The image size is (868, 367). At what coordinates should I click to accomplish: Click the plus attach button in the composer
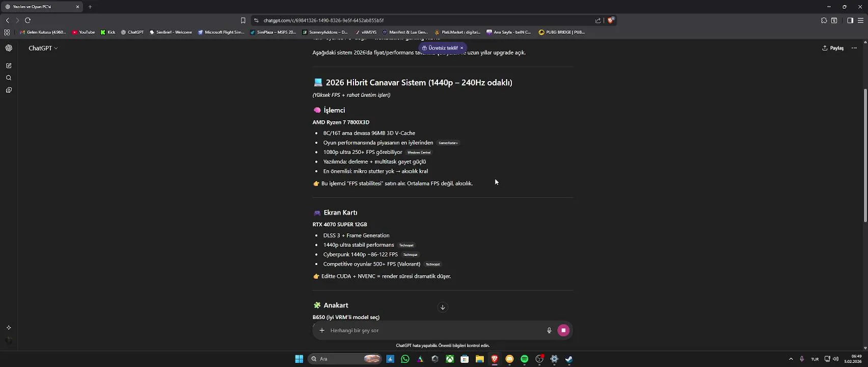click(322, 330)
